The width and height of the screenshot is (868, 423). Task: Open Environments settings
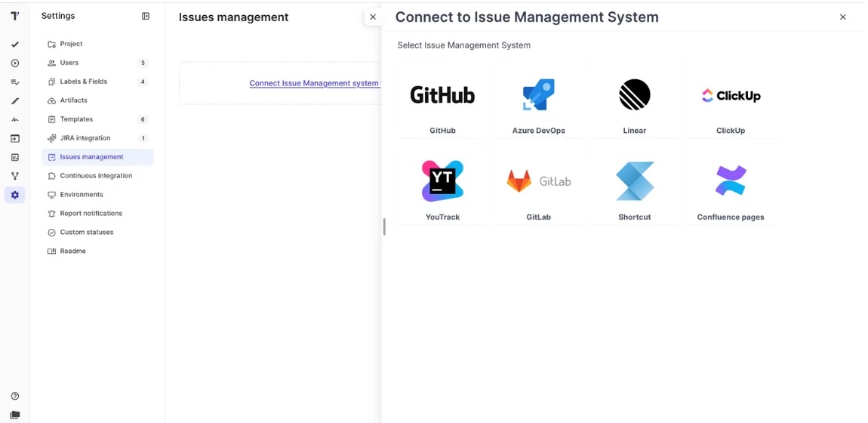(x=98, y=195)
